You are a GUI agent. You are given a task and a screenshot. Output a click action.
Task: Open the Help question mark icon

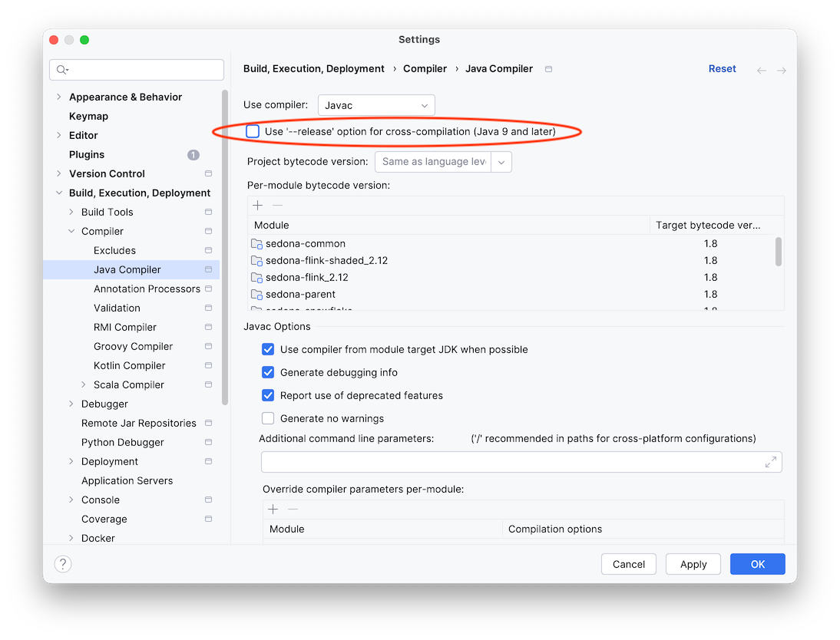tap(63, 563)
